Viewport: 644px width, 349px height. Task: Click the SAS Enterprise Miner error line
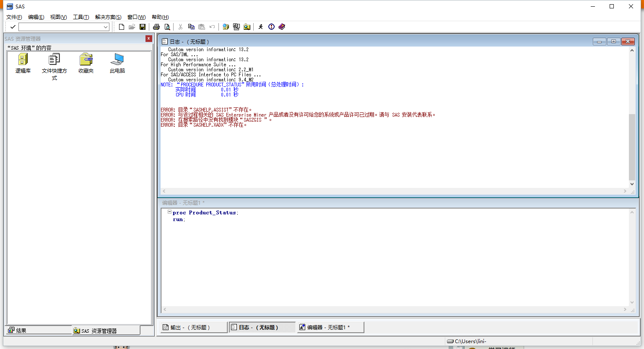[x=298, y=115]
